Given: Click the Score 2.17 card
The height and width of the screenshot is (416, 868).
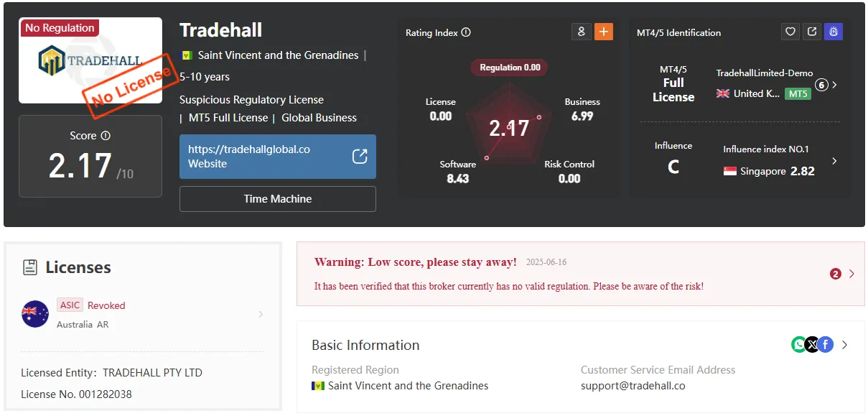Looking at the screenshot, I should [90, 156].
